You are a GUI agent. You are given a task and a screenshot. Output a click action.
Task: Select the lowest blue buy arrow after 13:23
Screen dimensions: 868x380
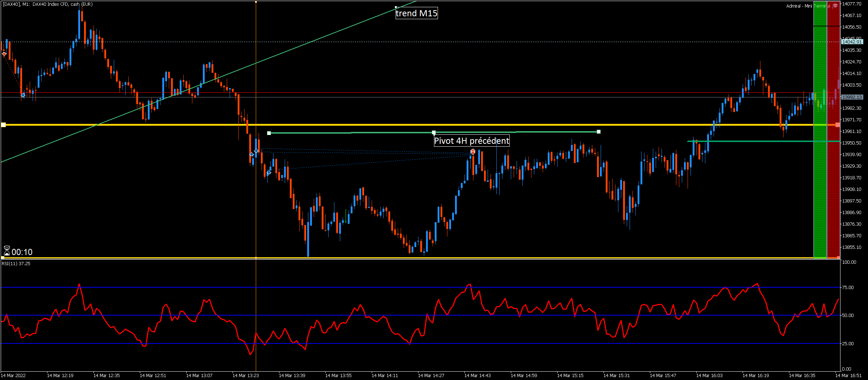pyautogui.click(x=269, y=172)
